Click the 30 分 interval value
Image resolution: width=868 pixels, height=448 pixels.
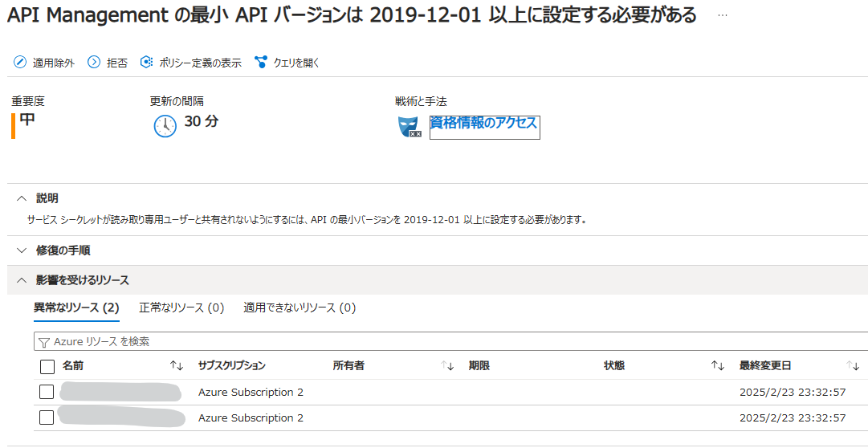tap(202, 121)
